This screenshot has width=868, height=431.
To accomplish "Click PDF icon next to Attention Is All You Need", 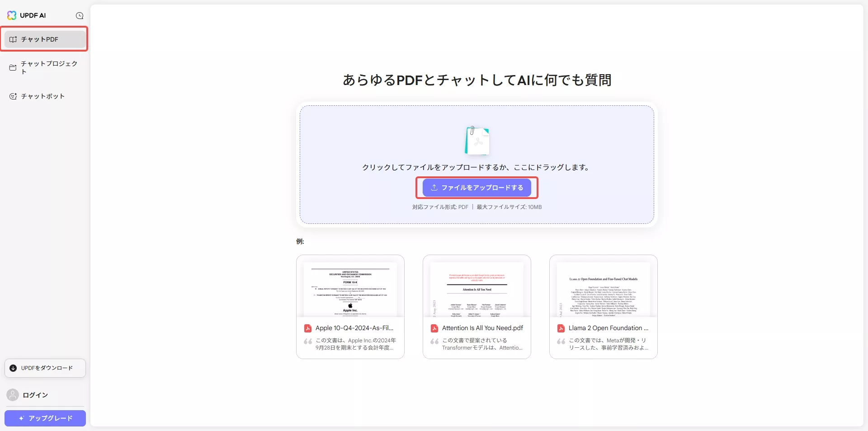I will [434, 328].
